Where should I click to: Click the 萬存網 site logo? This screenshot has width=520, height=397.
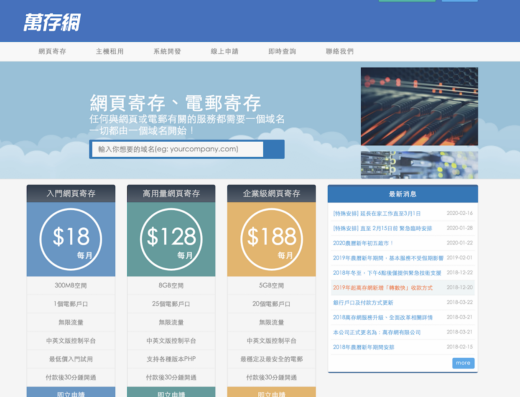coord(52,22)
